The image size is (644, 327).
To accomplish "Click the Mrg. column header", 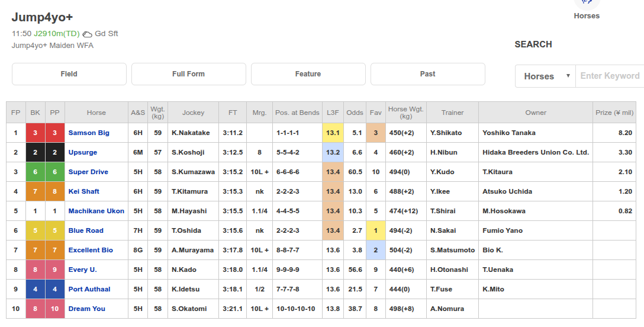I will [x=260, y=113].
